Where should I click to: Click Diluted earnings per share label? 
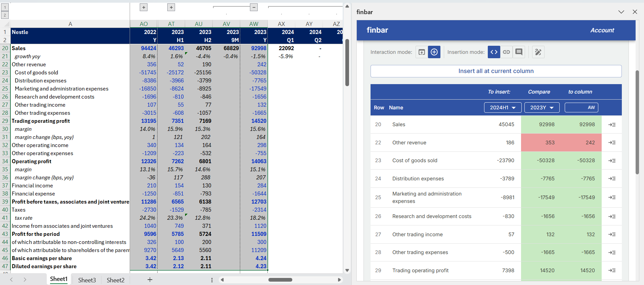pyautogui.click(x=70, y=266)
